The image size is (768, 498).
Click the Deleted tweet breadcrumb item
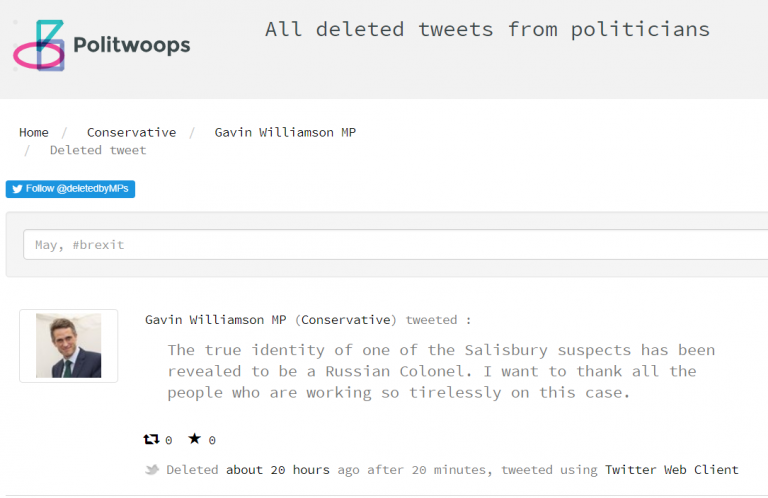(x=98, y=150)
